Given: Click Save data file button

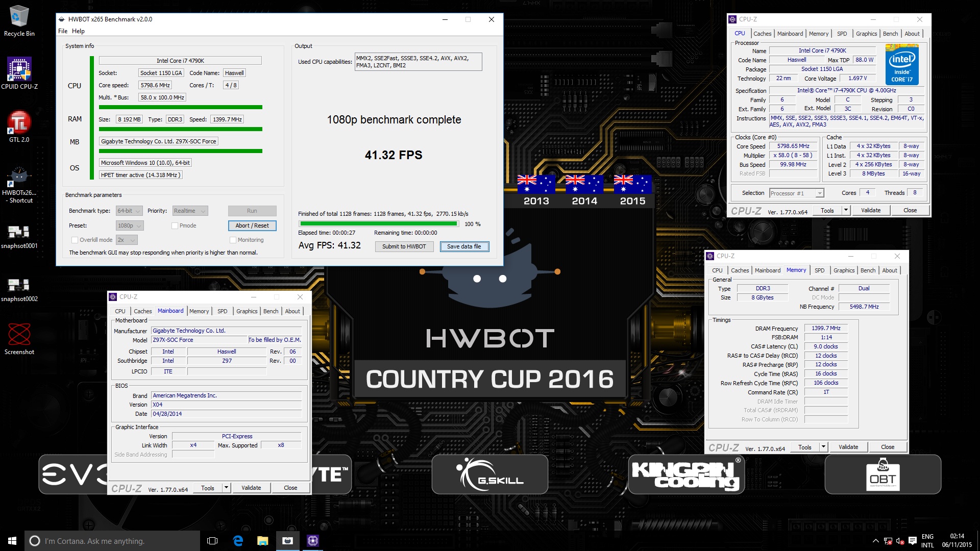Looking at the screenshot, I should point(464,246).
